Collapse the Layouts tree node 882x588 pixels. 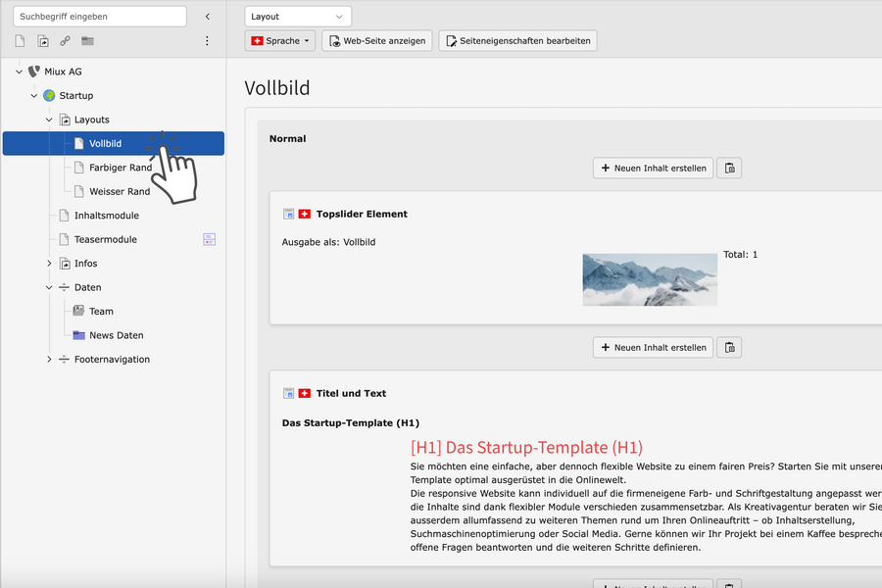click(x=48, y=119)
